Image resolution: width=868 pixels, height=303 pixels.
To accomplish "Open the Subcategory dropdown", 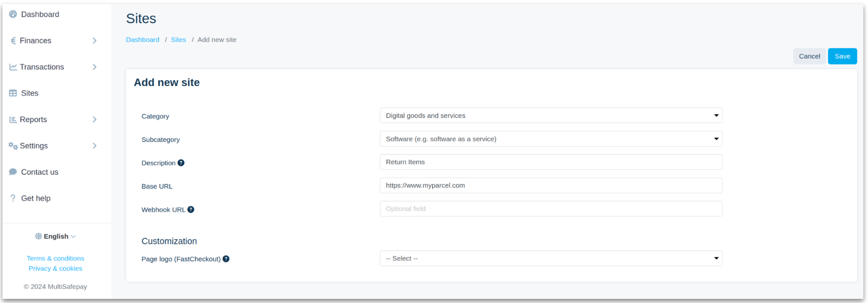I will [x=551, y=139].
